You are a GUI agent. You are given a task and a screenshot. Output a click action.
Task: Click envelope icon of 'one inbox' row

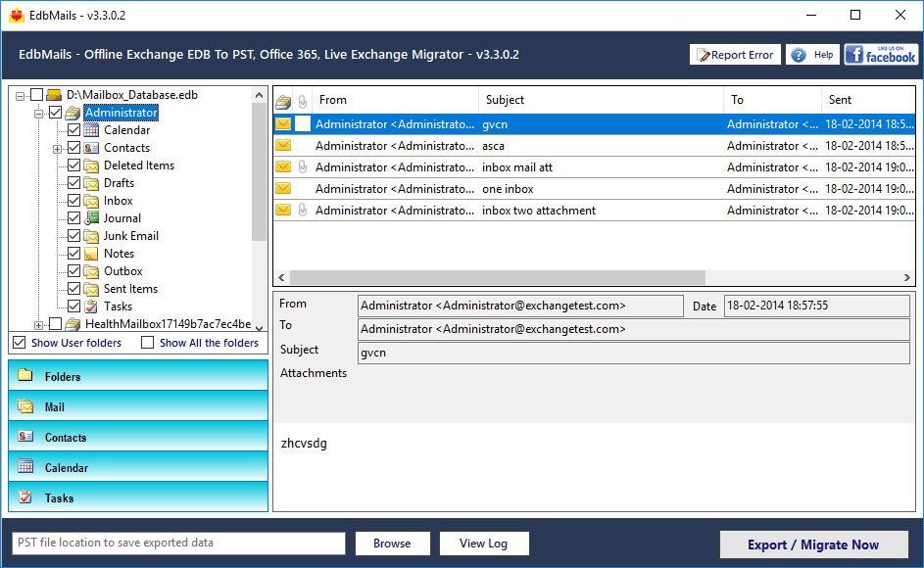click(x=283, y=189)
